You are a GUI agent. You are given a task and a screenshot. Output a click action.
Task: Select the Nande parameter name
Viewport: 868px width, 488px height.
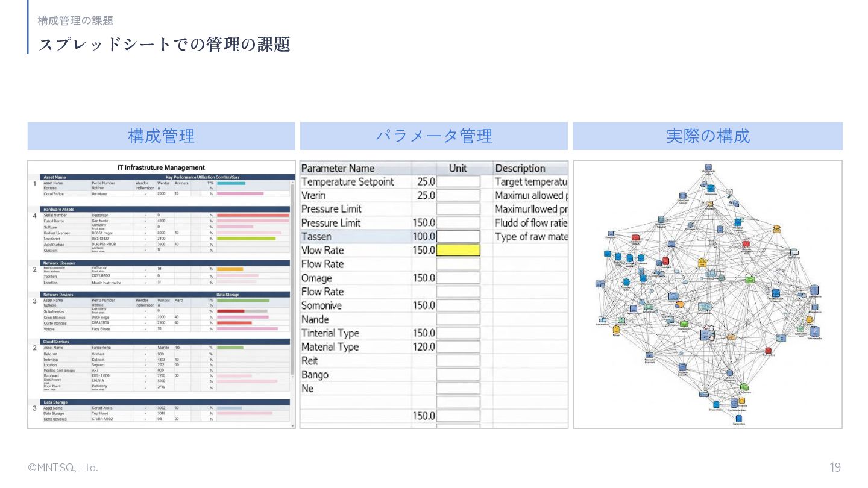[x=315, y=319]
